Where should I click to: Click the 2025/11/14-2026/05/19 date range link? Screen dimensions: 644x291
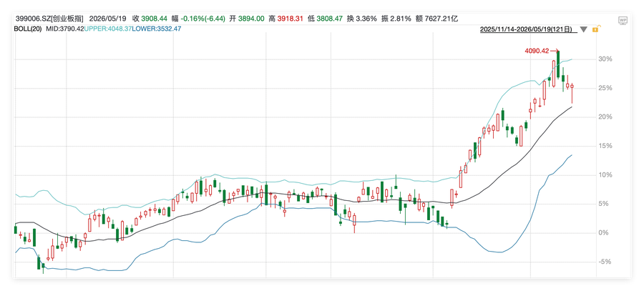click(528, 29)
